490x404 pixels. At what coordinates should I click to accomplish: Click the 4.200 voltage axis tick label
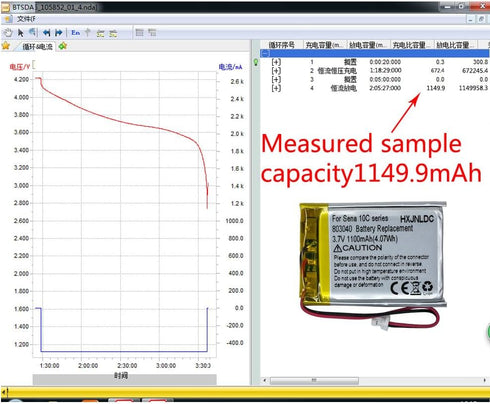tap(21, 79)
